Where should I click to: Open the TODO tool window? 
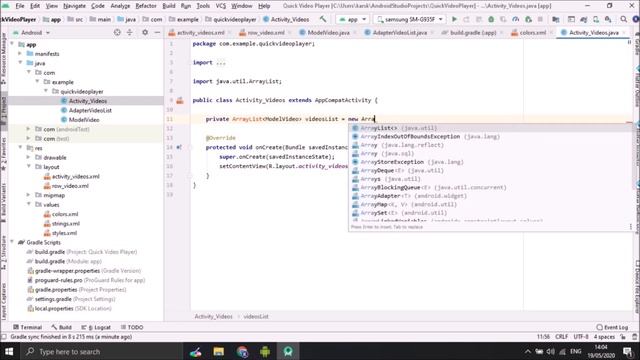click(x=132, y=327)
